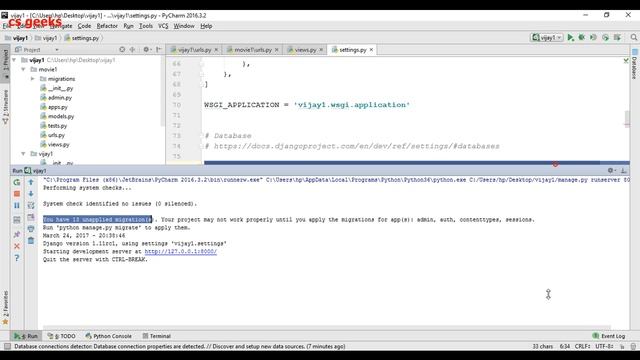
Task: Select admin.py in project tree
Action: pyautogui.click(x=56, y=98)
